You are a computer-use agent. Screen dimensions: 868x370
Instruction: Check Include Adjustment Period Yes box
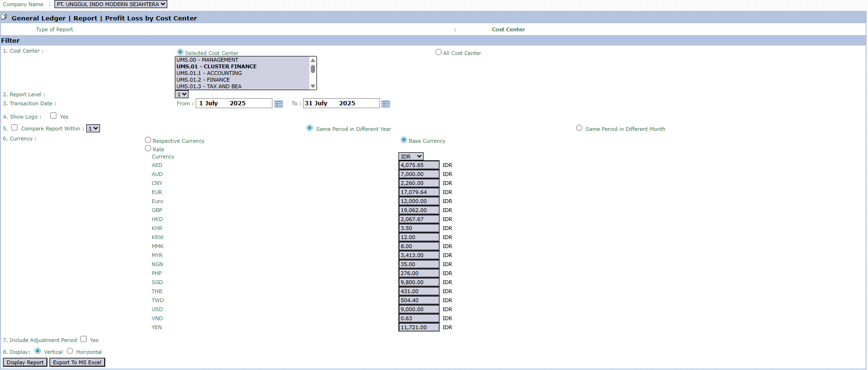pos(84,339)
